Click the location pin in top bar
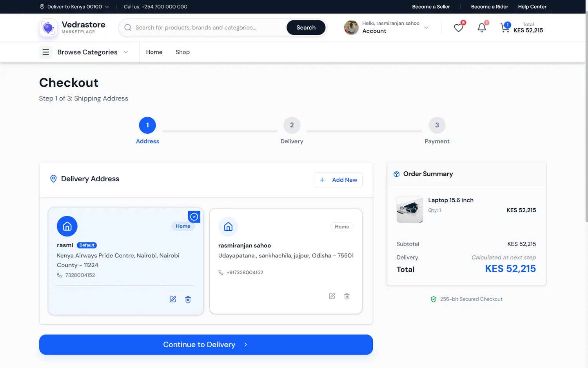588x368 pixels. coord(42,7)
